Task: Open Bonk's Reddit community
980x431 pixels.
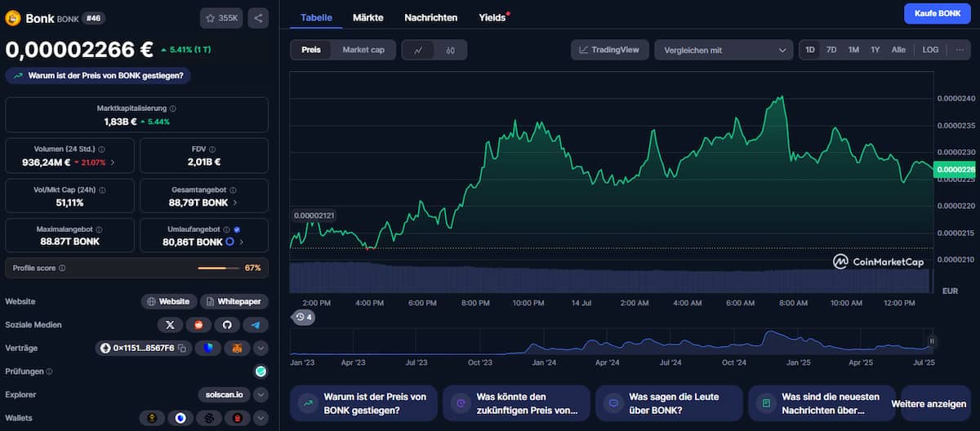Action: point(198,325)
